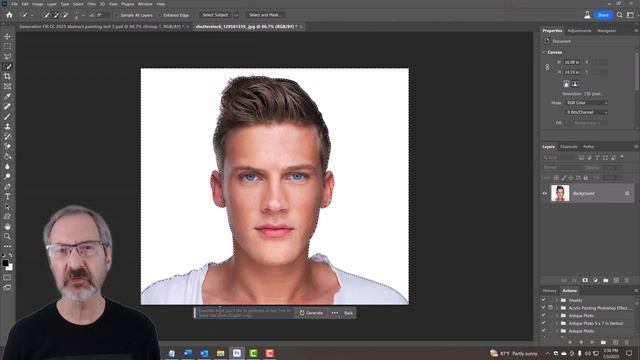Select the Brush tool
640x360 pixels.
coord(7,116)
